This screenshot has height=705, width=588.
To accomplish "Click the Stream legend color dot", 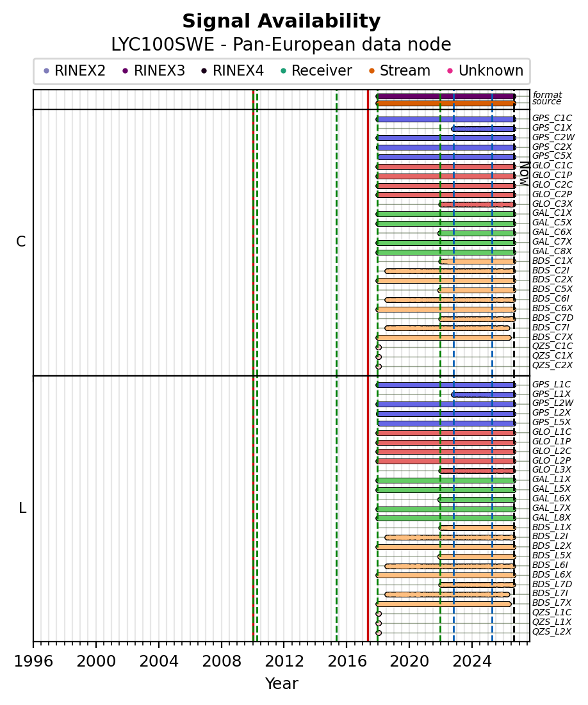I will click(x=372, y=71).
